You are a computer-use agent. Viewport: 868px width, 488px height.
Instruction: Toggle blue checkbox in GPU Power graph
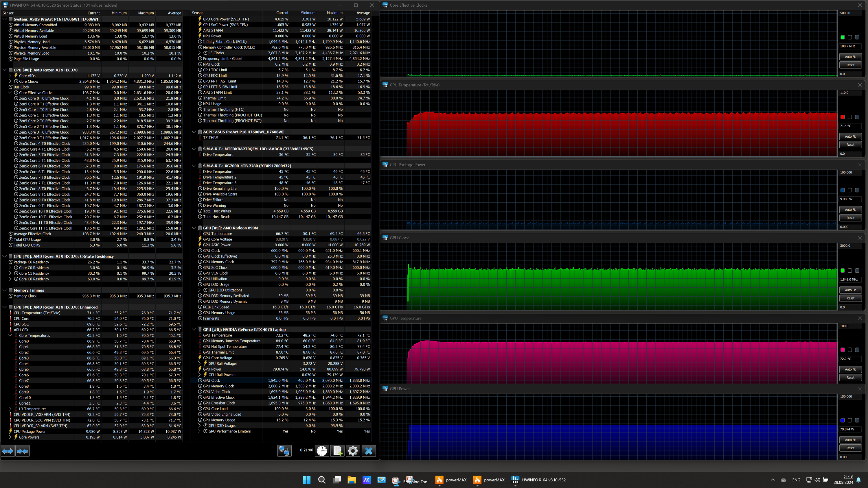tap(843, 420)
